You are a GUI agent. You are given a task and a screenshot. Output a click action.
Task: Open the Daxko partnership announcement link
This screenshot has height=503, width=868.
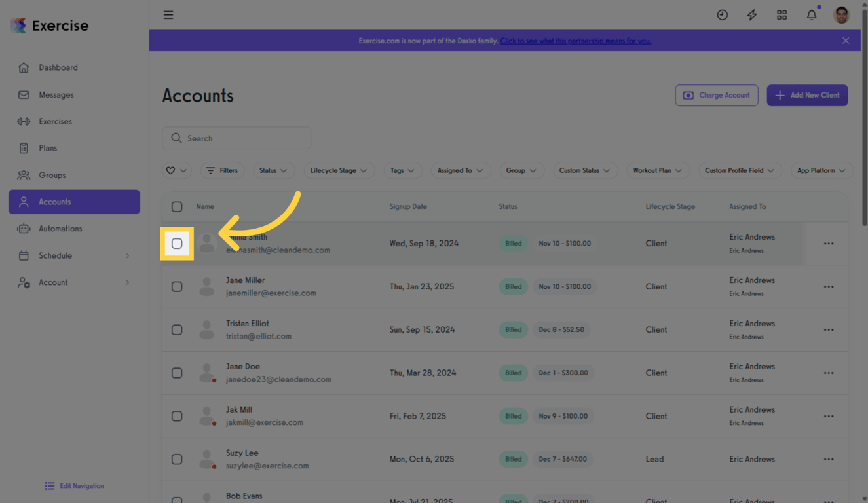(x=576, y=41)
